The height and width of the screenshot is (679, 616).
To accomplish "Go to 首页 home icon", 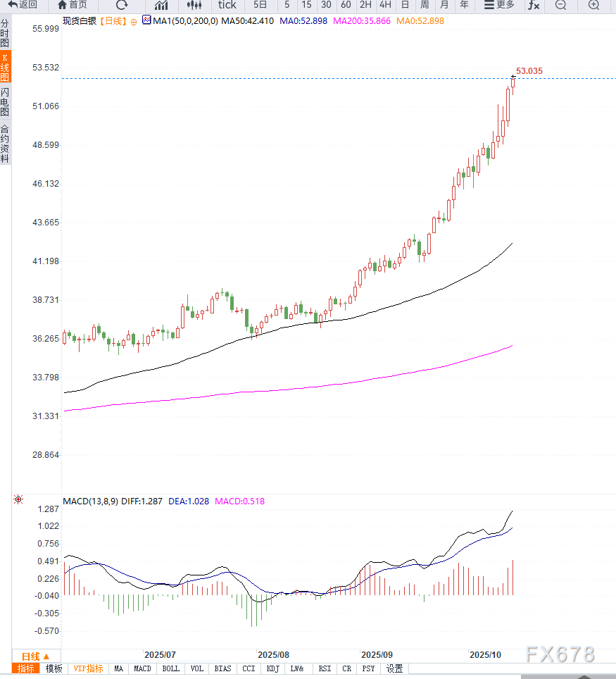I will 73,5.
